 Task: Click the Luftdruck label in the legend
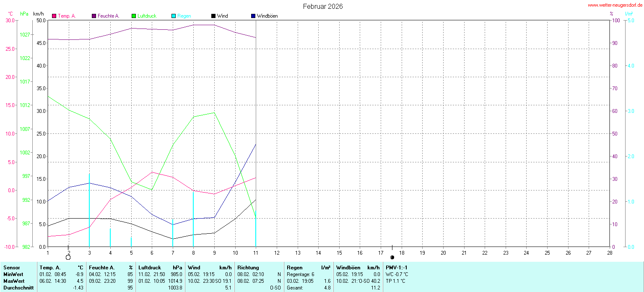click(147, 16)
